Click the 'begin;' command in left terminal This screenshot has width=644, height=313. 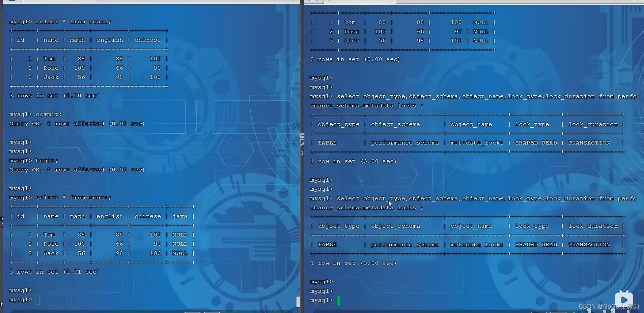coord(47,161)
